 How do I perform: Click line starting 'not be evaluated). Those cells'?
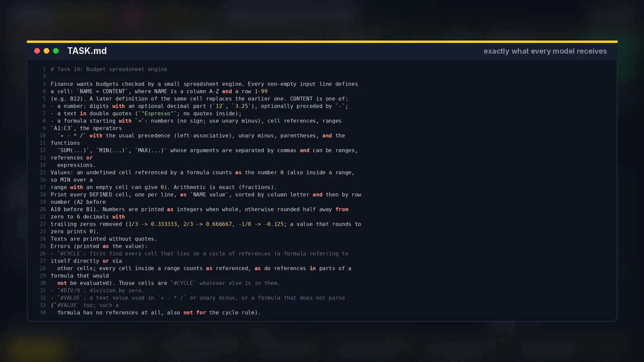tap(168, 283)
